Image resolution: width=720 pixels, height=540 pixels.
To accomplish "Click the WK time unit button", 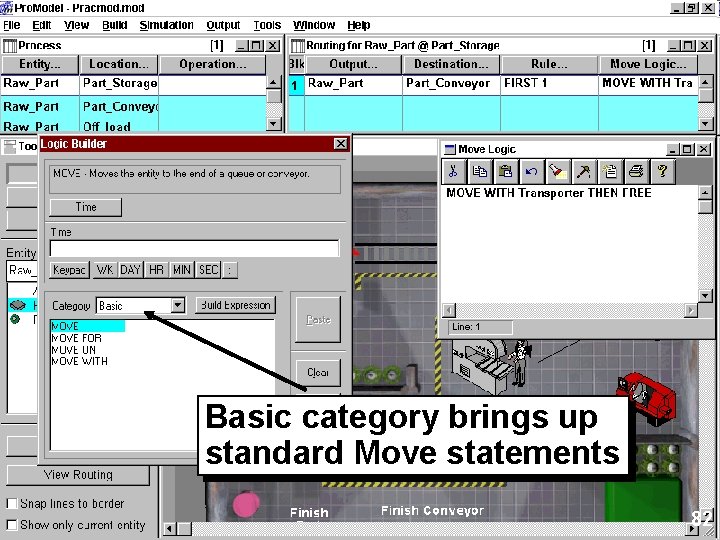I will tap(105, 270).
